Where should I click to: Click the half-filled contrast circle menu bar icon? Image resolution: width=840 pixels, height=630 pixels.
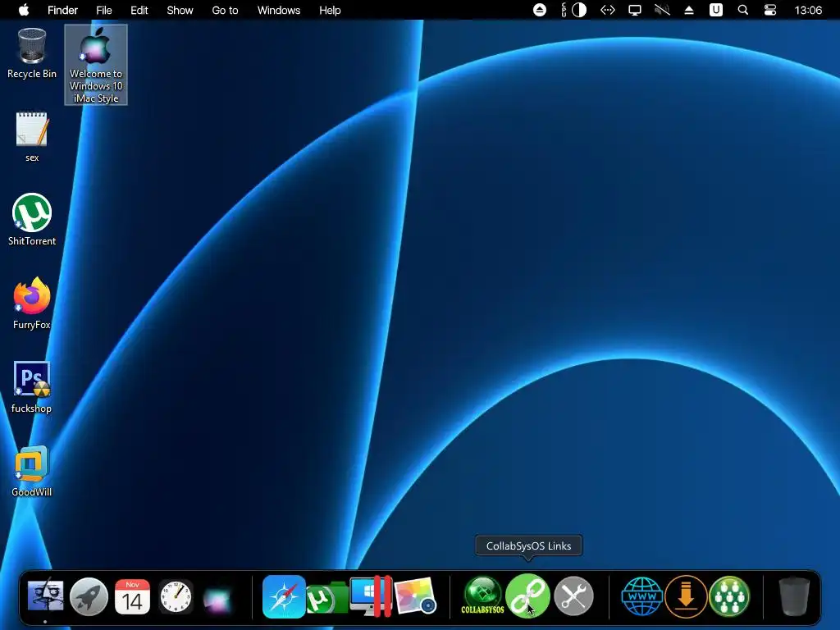(x=579, y=10)
